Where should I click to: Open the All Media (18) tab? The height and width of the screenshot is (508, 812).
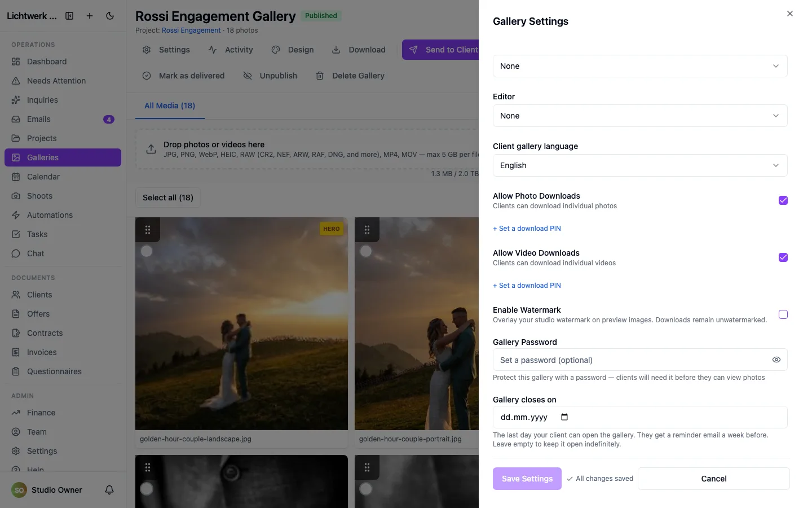coord(170,106)
